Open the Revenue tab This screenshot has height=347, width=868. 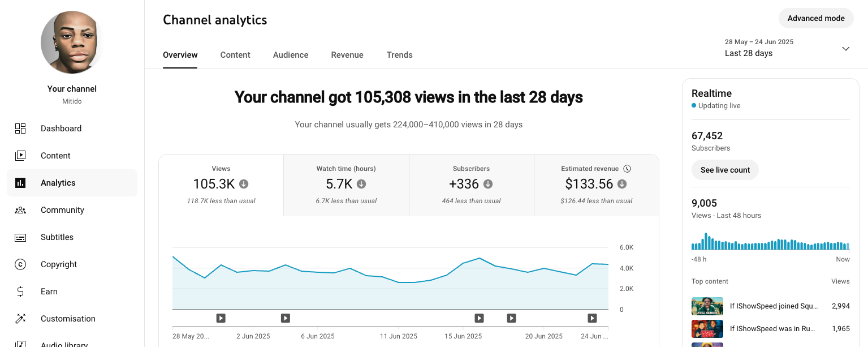(x=347, y=55)
